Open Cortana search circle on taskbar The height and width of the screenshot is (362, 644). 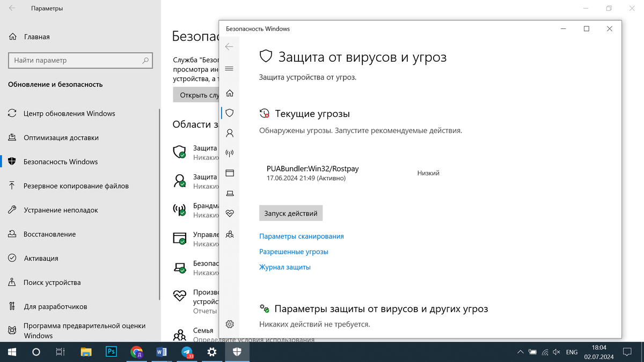[36, 352]
